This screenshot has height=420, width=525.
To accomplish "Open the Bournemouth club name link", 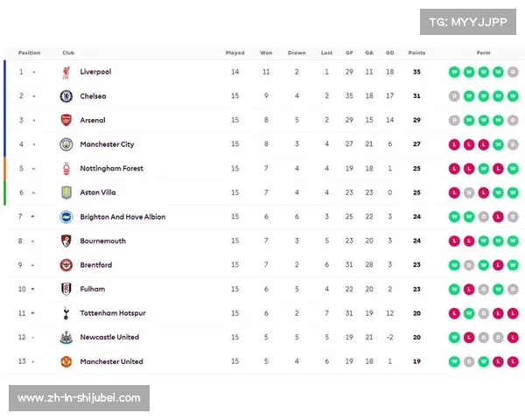I will coord(102,241).
